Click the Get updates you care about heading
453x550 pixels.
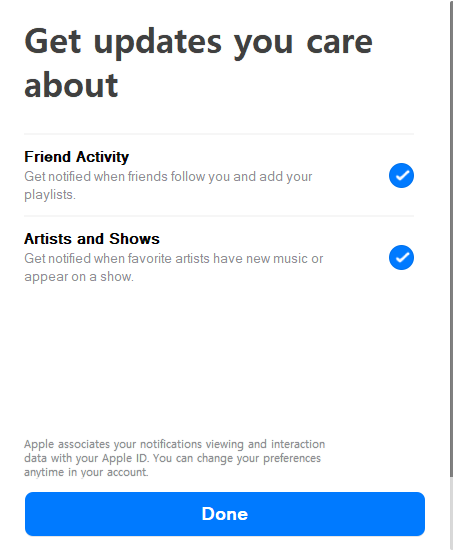198,63
